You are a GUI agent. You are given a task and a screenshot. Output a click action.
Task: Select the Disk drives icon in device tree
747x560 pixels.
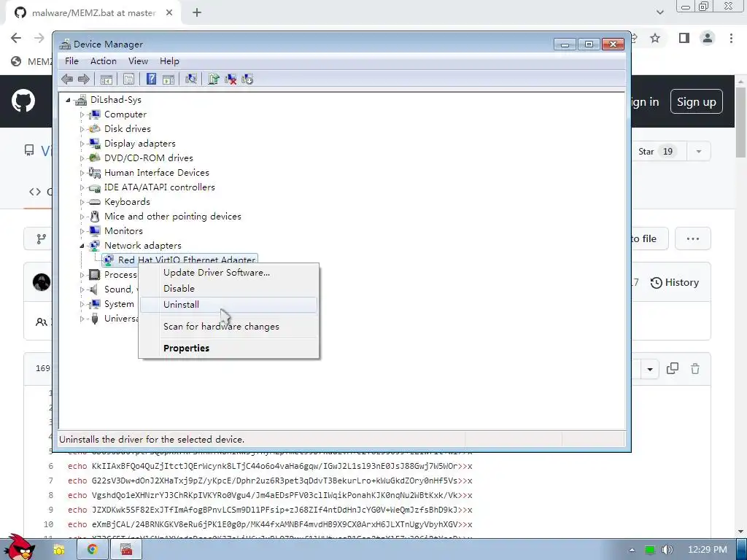click(x=95, y=128)
